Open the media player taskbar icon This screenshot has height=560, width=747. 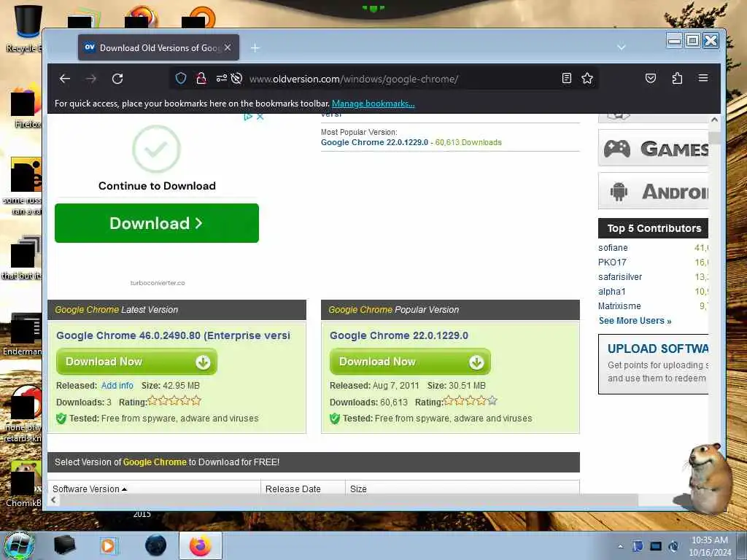coord(108,545)
